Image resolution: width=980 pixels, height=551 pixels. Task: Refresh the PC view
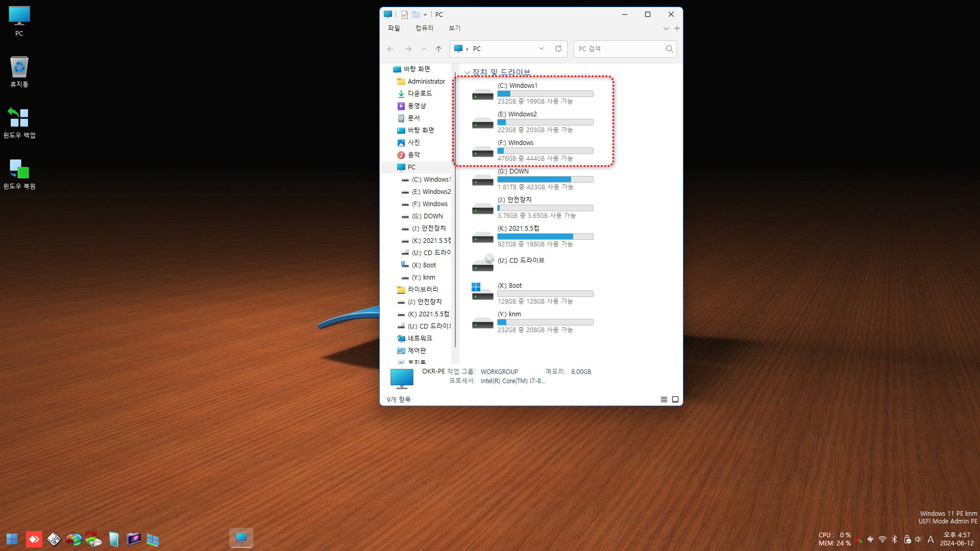(x=558, y=48)
